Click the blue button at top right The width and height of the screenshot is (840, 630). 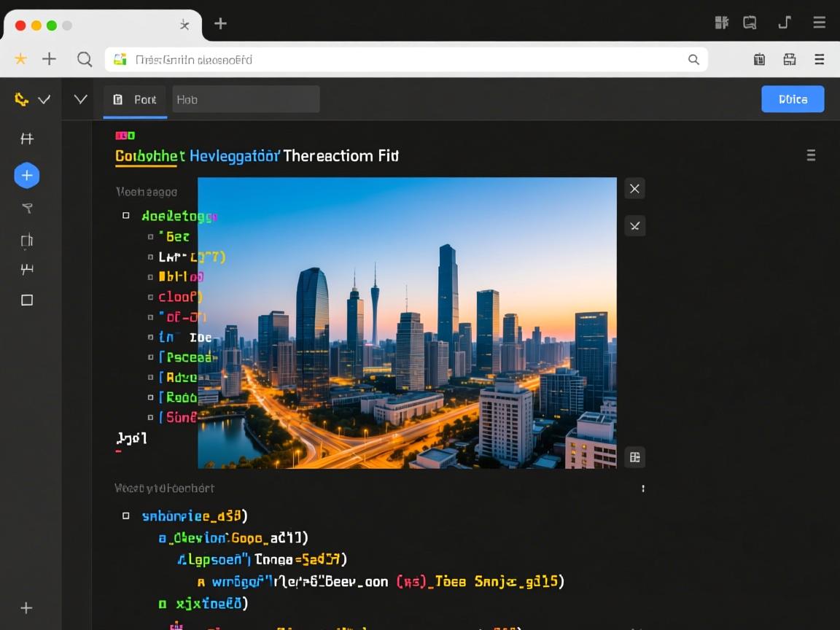coord(792,99)
